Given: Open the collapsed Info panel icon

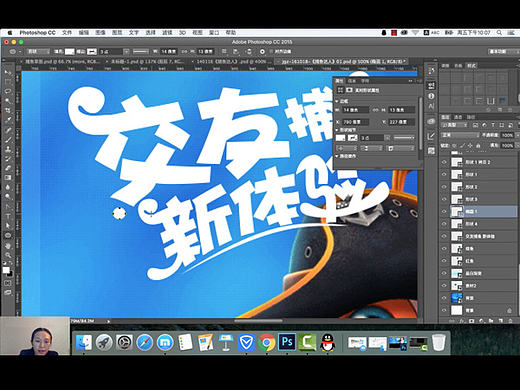Looking at the screenshot, I should pyautogui.click(x=431, y=96).
